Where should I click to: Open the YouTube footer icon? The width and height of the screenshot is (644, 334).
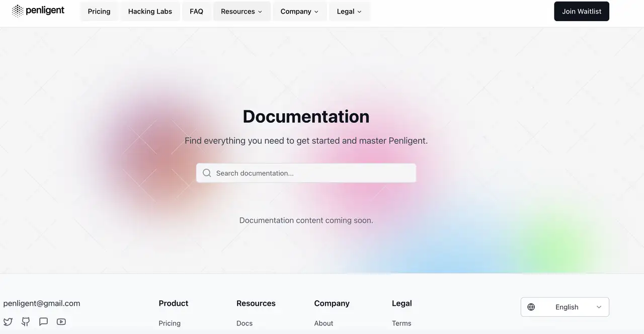61,322
